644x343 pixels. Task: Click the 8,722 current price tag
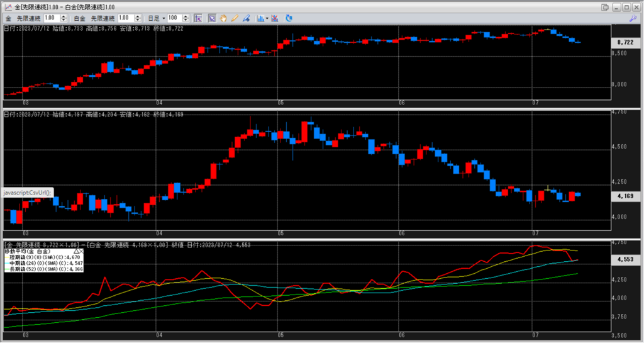click(625, 42)
